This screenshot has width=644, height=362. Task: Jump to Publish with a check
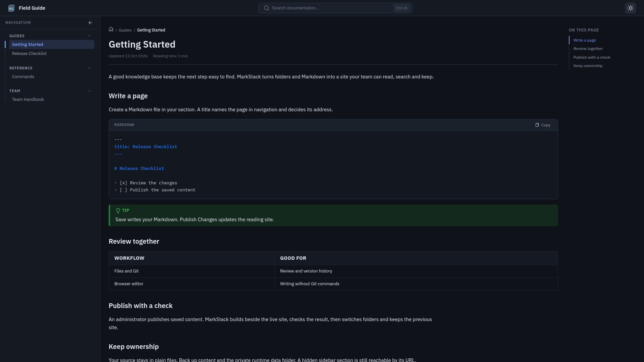pyautogui.click(x=592, y=57)
